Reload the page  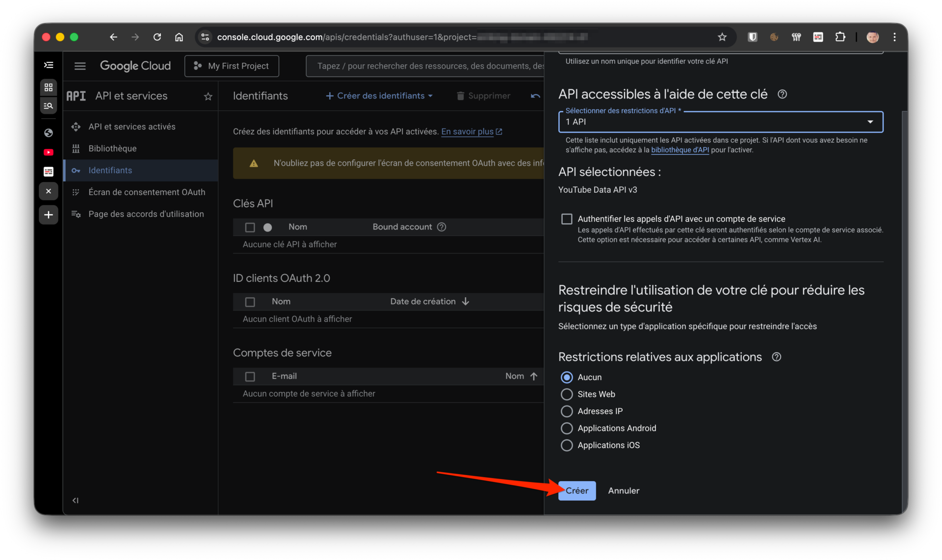pos(157,37)
